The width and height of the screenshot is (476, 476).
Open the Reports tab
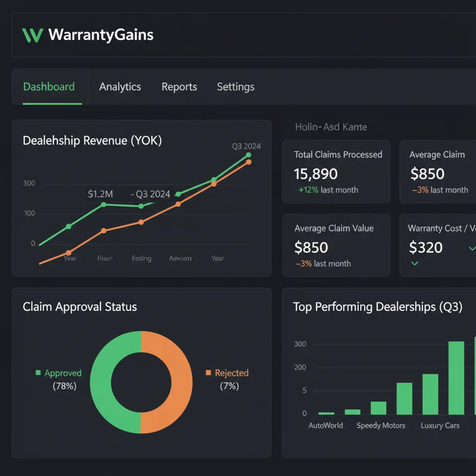pos(179,86)
